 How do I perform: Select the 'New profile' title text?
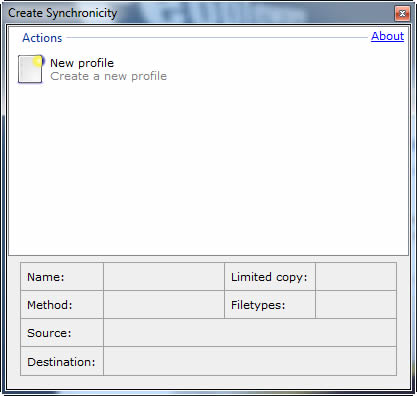(82, 63)
